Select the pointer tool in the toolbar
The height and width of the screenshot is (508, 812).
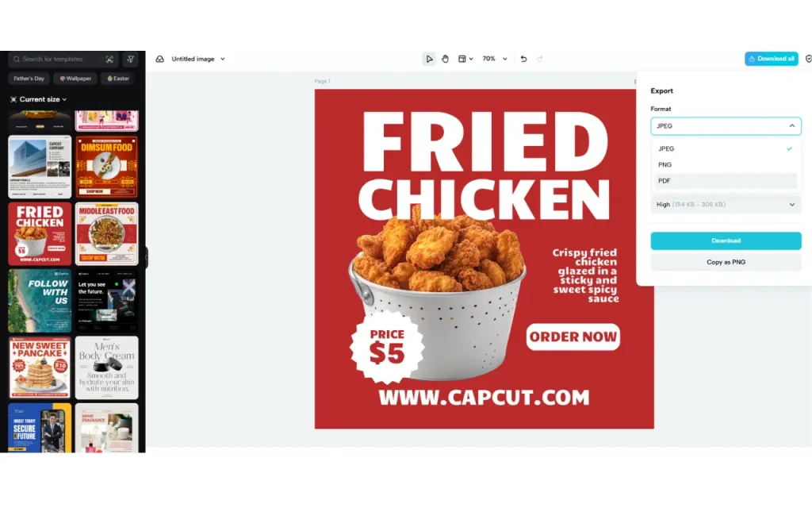tap(429, 59)
